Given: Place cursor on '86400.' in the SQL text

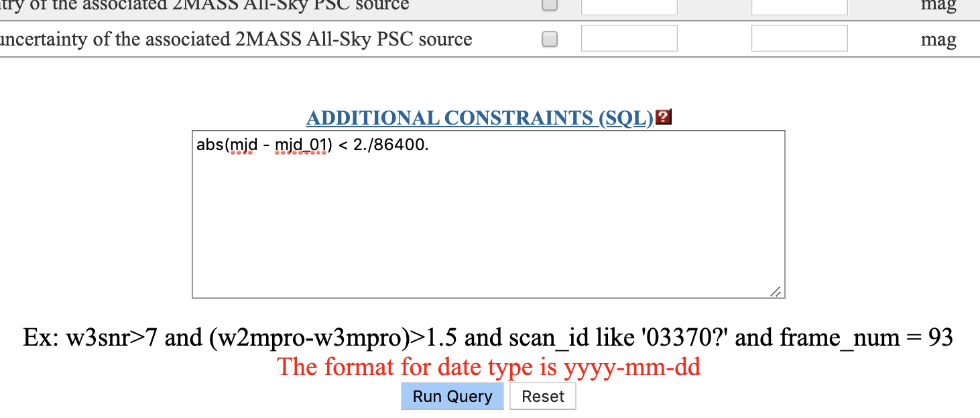Looking at the screenshot, I should 401,145.
